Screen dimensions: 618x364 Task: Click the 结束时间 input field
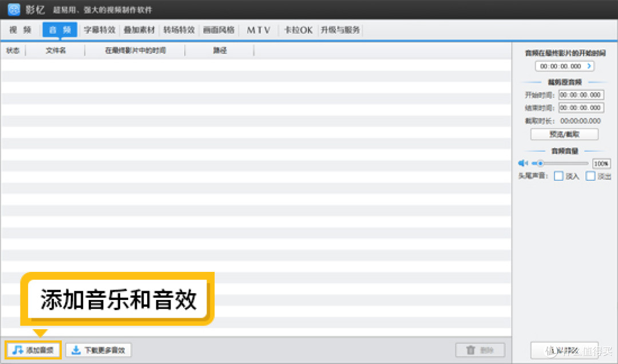(x=581, y=108)
